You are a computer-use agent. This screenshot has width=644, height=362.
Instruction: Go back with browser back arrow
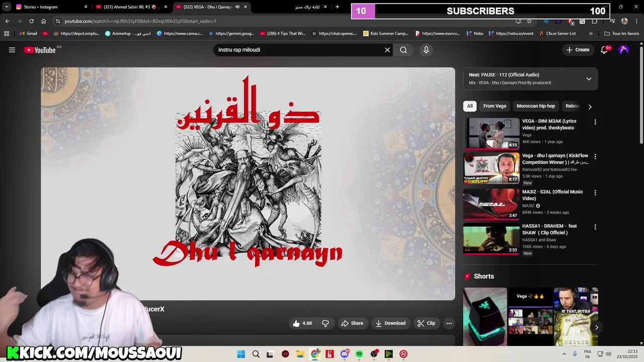(x=7, y=21)
